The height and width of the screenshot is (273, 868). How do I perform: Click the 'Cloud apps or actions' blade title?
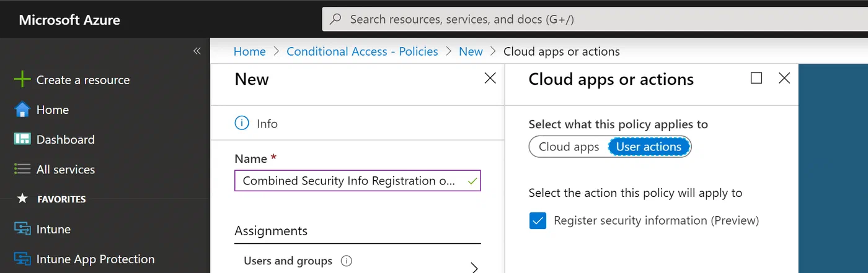[x=611, y=79]
